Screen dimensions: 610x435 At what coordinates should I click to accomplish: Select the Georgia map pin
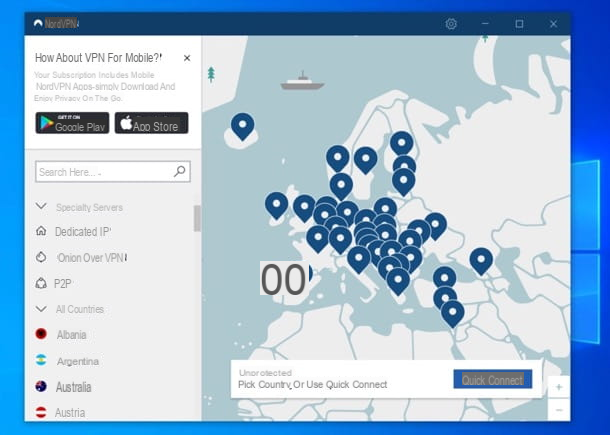tap(481, 261)
